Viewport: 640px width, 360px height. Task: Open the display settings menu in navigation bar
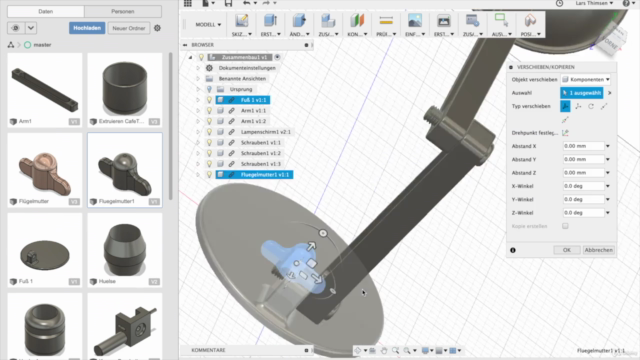pyautogui.click(x=427, y=350)
